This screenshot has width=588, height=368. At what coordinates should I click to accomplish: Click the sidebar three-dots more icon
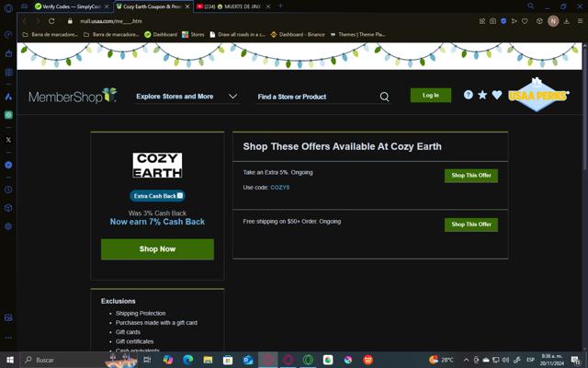pos(8,338)
